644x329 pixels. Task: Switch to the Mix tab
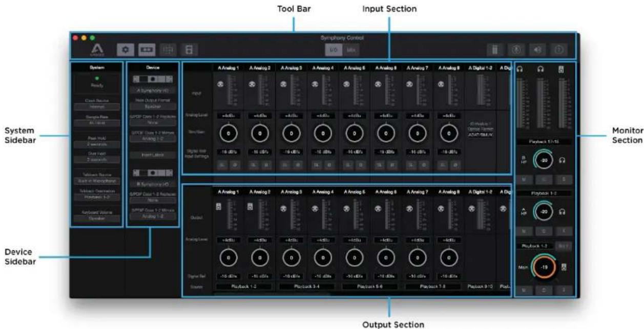coord(350,50)
